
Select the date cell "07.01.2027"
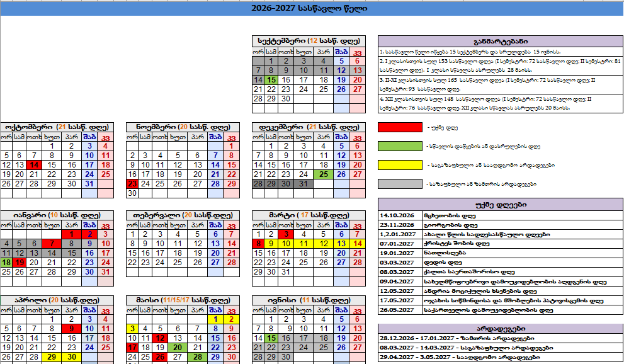400,244
